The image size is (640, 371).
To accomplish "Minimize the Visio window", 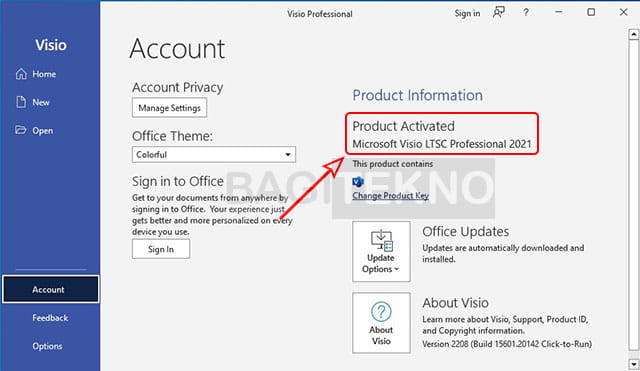I will pos(559,13).
